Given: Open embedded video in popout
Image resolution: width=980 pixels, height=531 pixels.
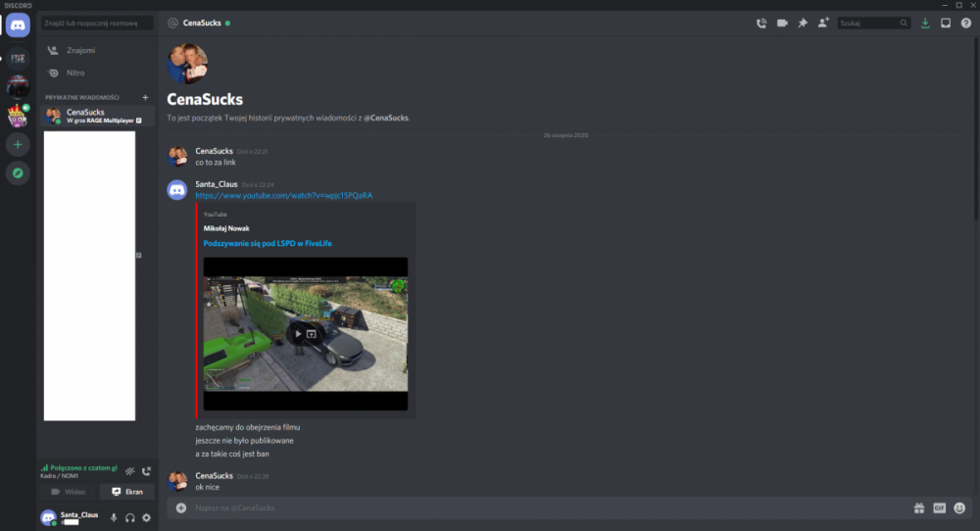Looking at the screenshot, I should coord(312,334).
